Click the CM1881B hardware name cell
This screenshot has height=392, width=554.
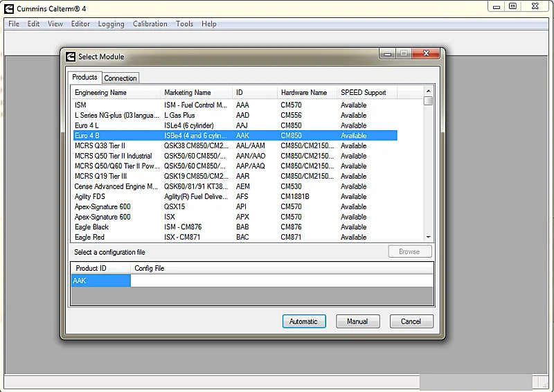295,197
